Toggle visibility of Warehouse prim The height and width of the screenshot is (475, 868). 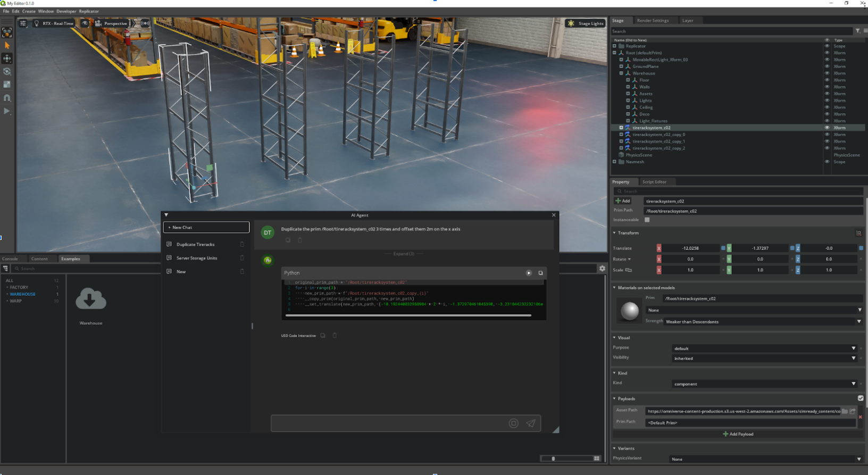tap(827, 73)
